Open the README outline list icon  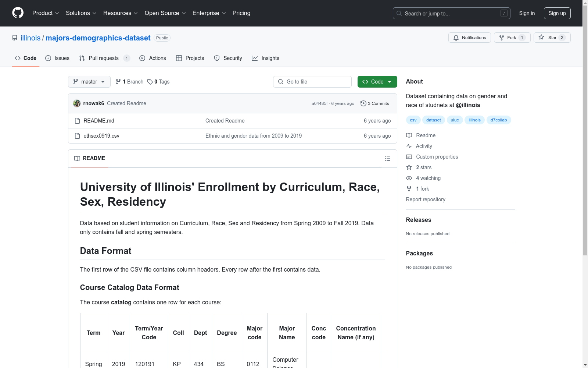pos(388,159)
